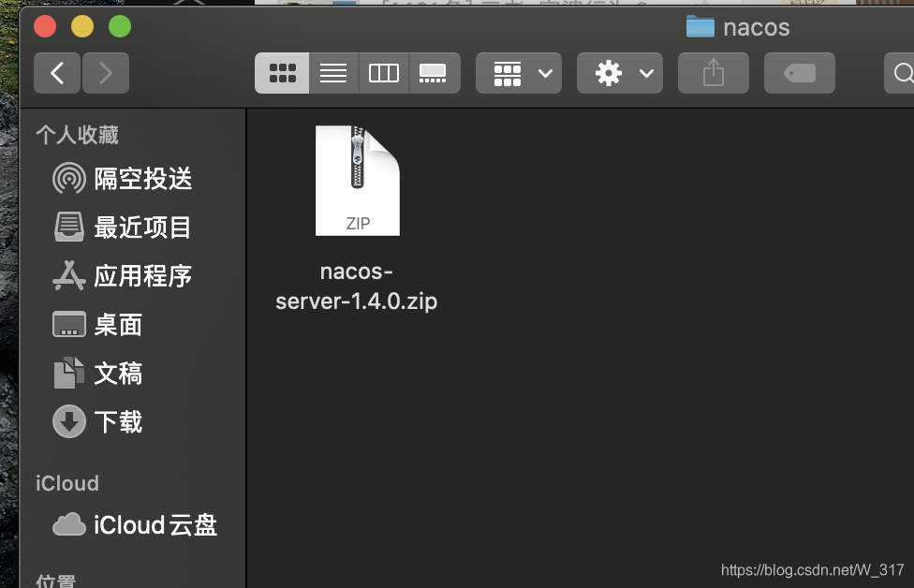Click the nacos window title text
Screen dimensions: 914x588
(756, 27)
